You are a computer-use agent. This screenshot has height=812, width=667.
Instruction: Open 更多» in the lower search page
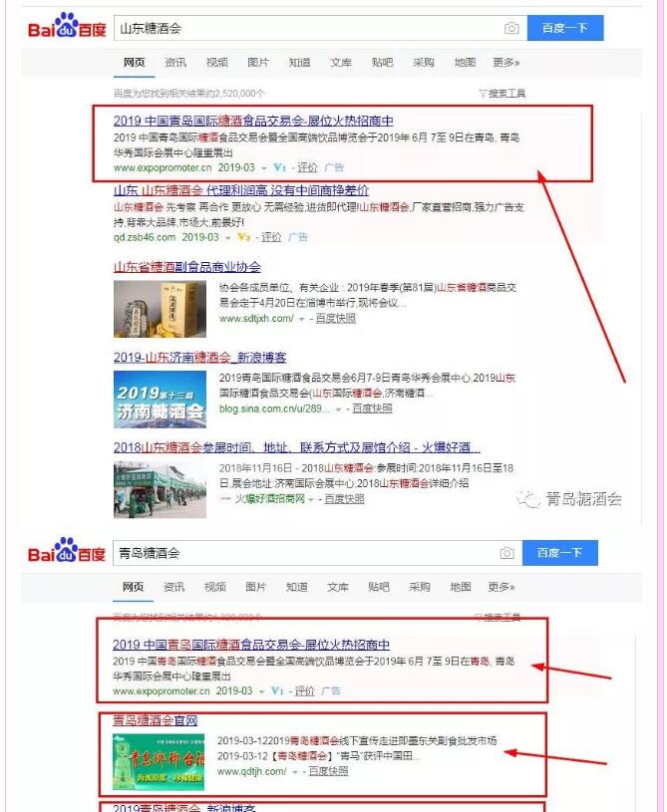(501, 587)
